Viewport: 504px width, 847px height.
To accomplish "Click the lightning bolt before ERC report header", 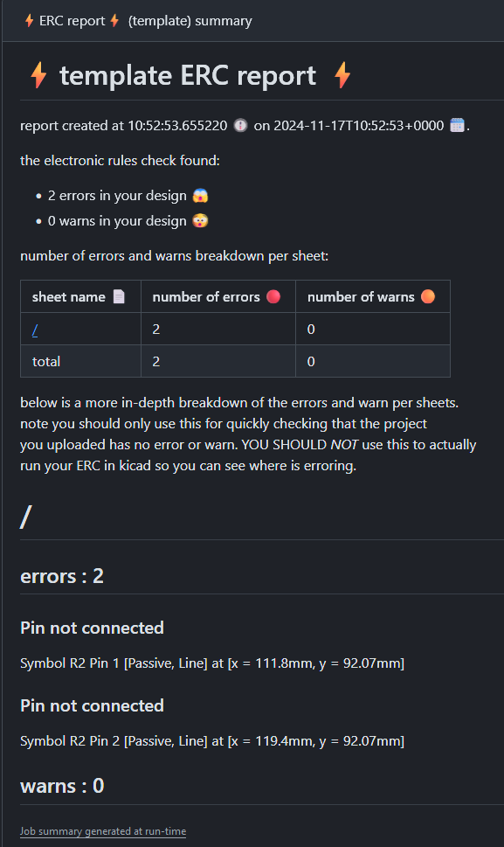I will [x=29, y=20].
